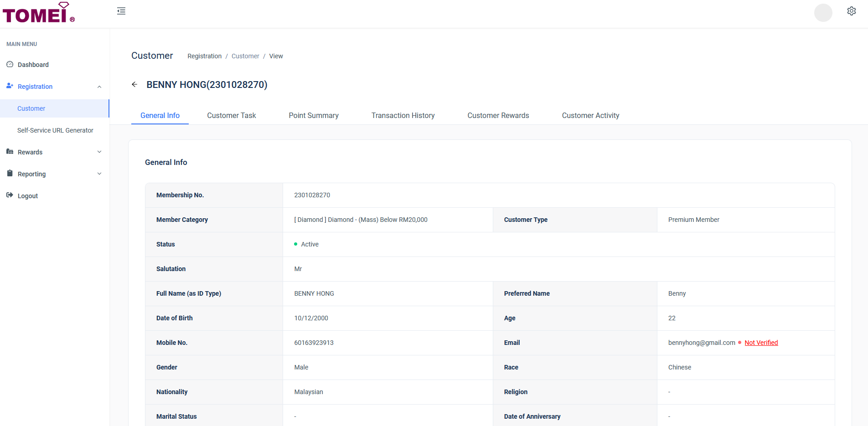Screen dimensions: 868x426
Task: Select the Customer Rewards tab
Action: click(x=498, y=115)
